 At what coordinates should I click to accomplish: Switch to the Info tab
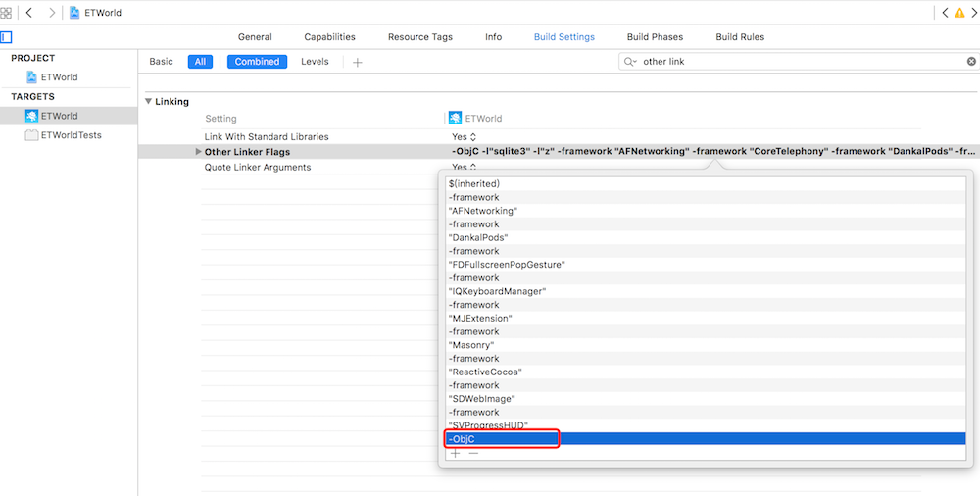(494, 37)
